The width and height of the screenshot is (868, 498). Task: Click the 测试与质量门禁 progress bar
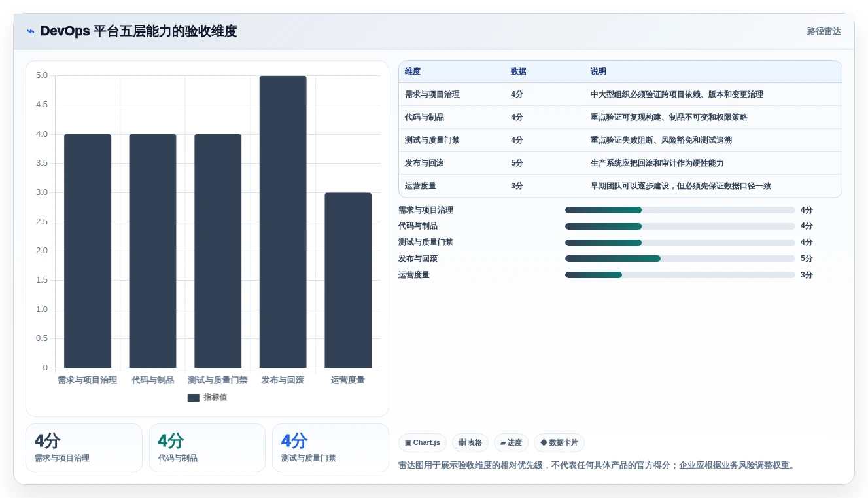click(680, 243)
